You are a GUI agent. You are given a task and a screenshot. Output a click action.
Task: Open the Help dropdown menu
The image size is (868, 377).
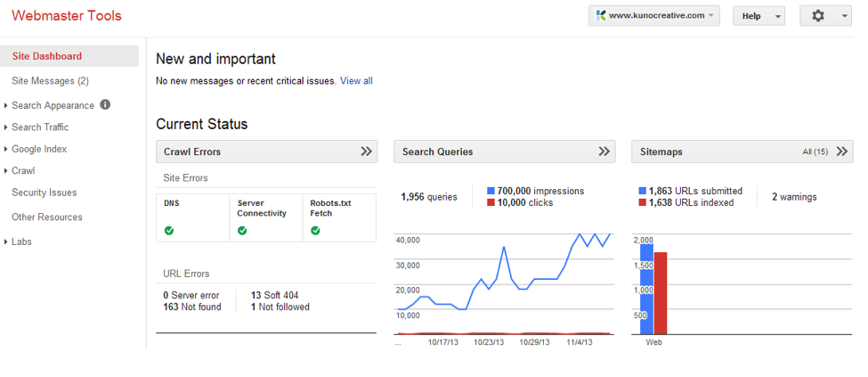pos(758,16)
